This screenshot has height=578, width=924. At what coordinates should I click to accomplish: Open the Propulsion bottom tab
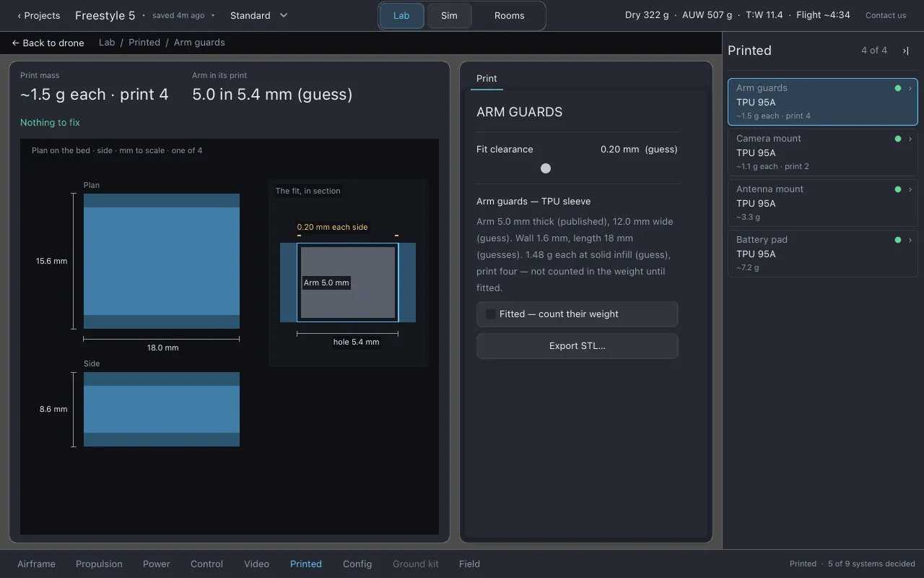(x=99, y=564)
